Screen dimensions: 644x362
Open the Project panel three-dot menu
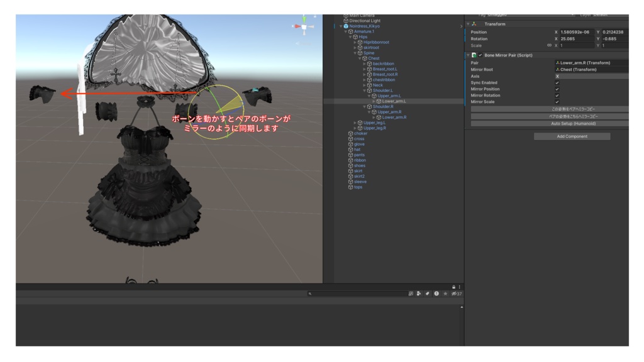coord(460,287)
